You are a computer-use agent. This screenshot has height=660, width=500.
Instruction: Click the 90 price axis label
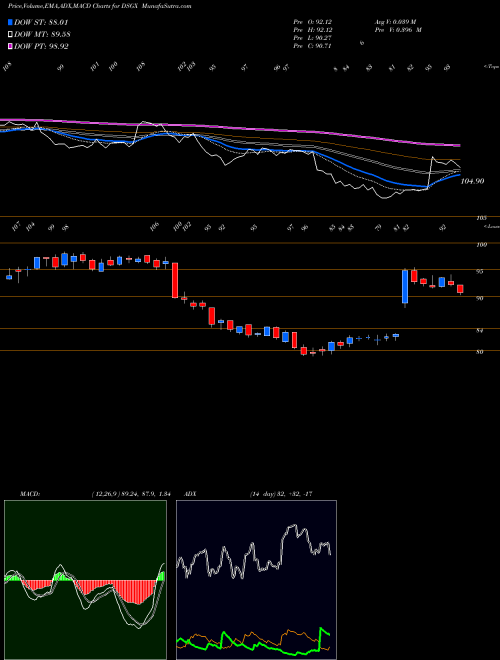pos(479,298)
